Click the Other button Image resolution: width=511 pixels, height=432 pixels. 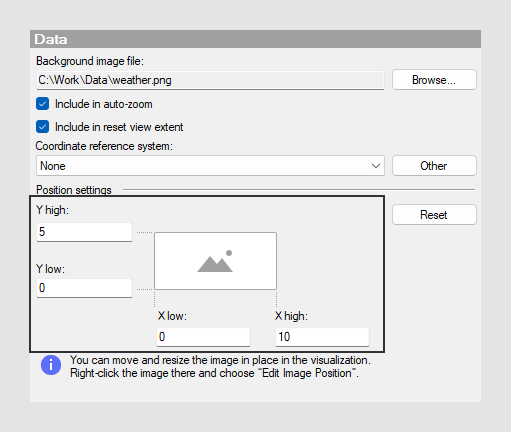click(434, 166)
